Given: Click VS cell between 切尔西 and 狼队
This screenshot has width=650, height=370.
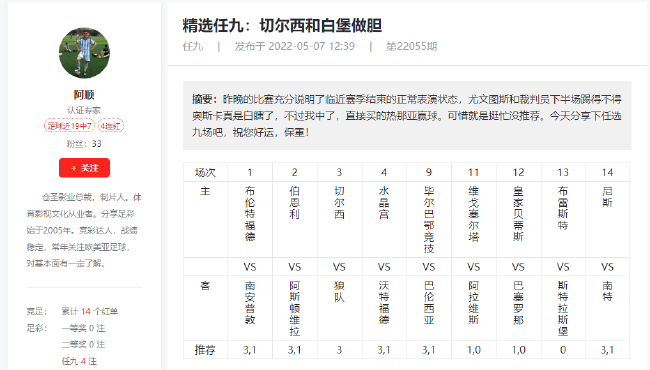Looking at the screenshot, I should pyautogui.click(x=339, y=267).
